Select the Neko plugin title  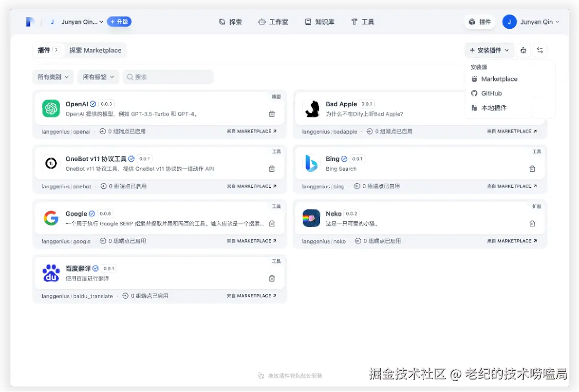pos(333,214)
